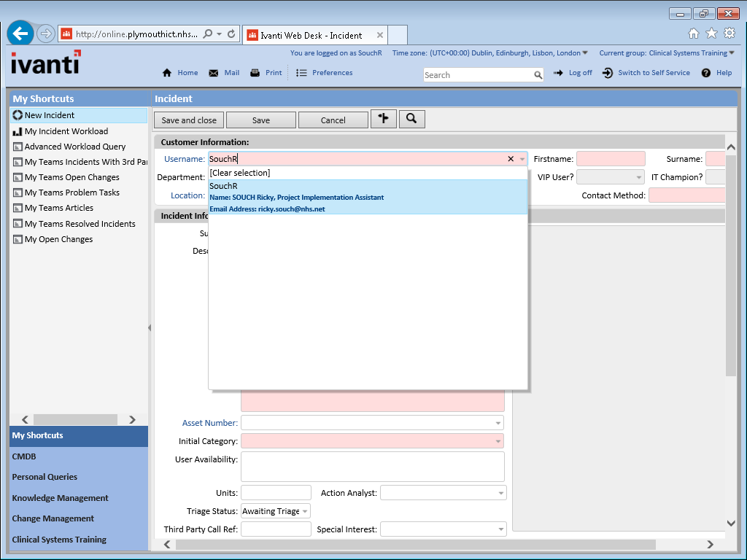Open the Special Interest dropdown
This screenshot has height=560, width=747.
(x=500, y=529)
